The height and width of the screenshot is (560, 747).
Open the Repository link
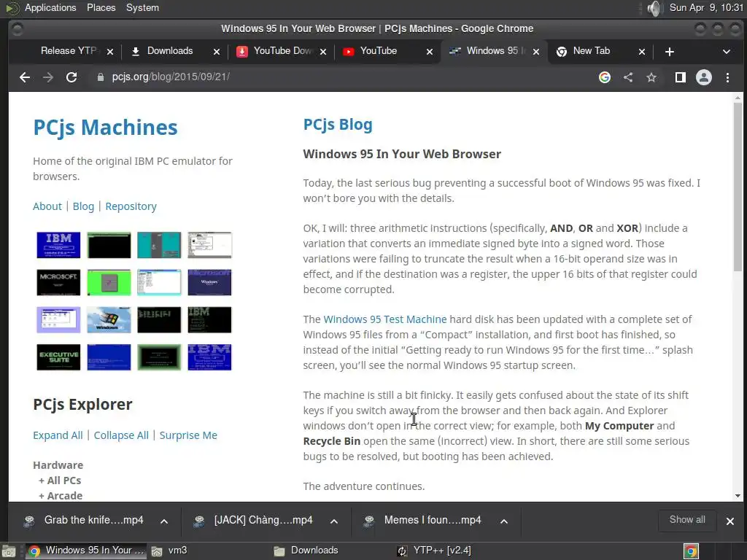coord(131,206)
